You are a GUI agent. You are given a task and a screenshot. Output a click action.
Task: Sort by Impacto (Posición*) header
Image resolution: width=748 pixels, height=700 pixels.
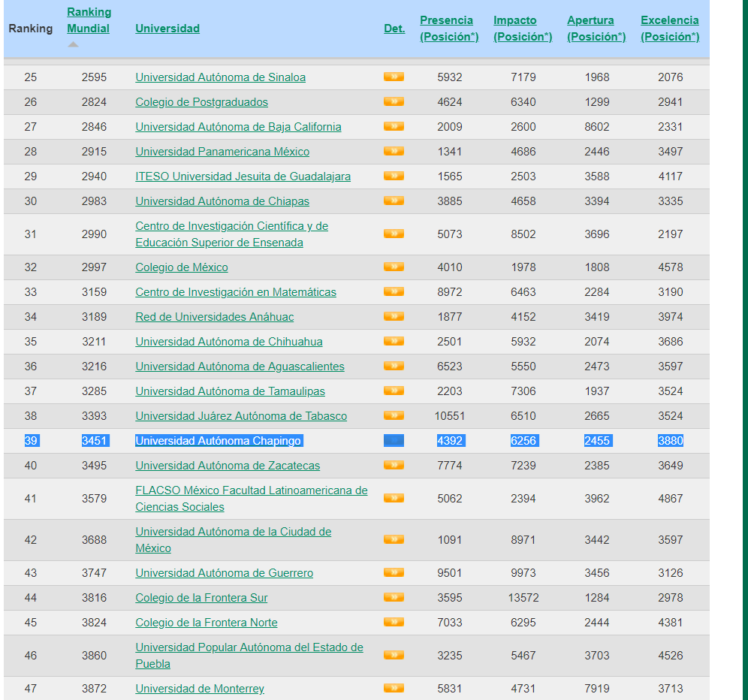[x=523, y=28]
